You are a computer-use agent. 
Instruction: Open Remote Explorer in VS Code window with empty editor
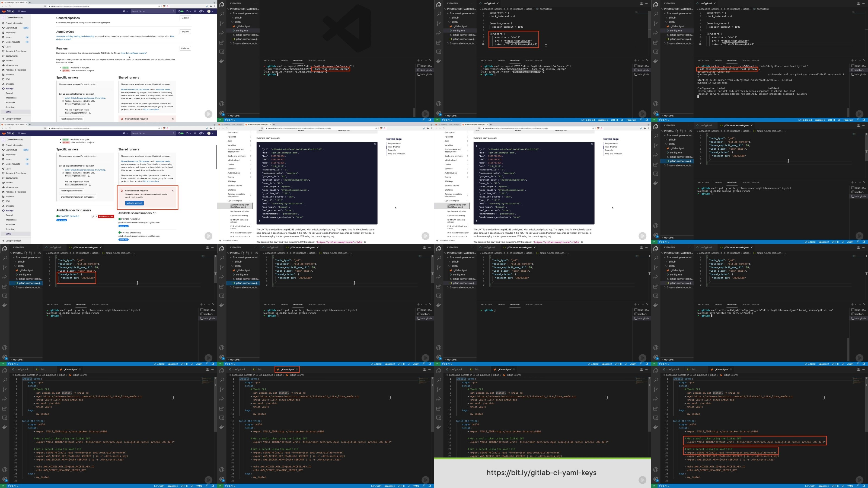[222, 52]
